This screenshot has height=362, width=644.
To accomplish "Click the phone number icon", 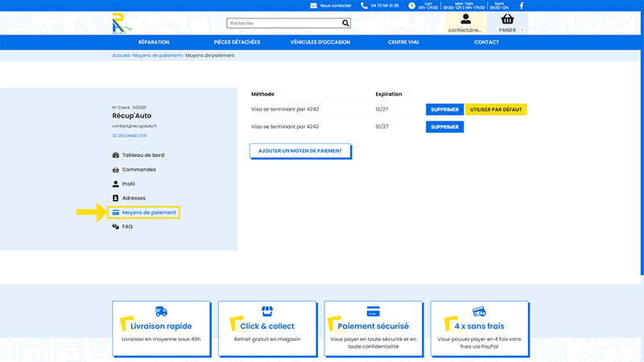I will pos(364,6).
